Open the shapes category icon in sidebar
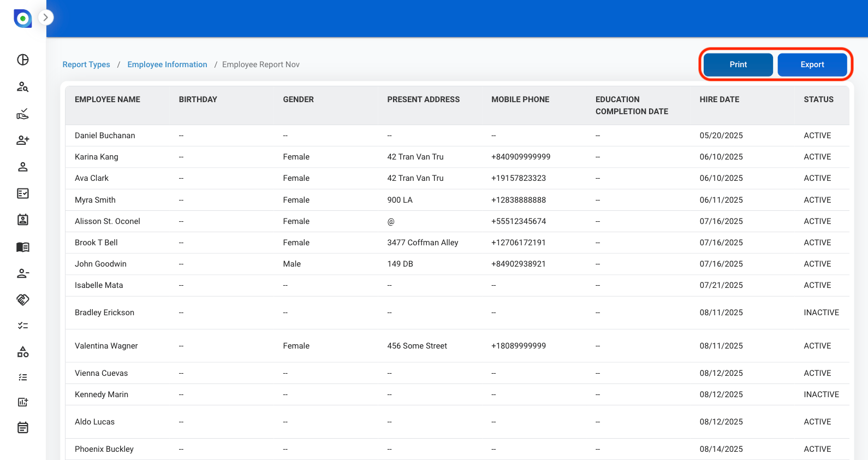 pos(23,352)
